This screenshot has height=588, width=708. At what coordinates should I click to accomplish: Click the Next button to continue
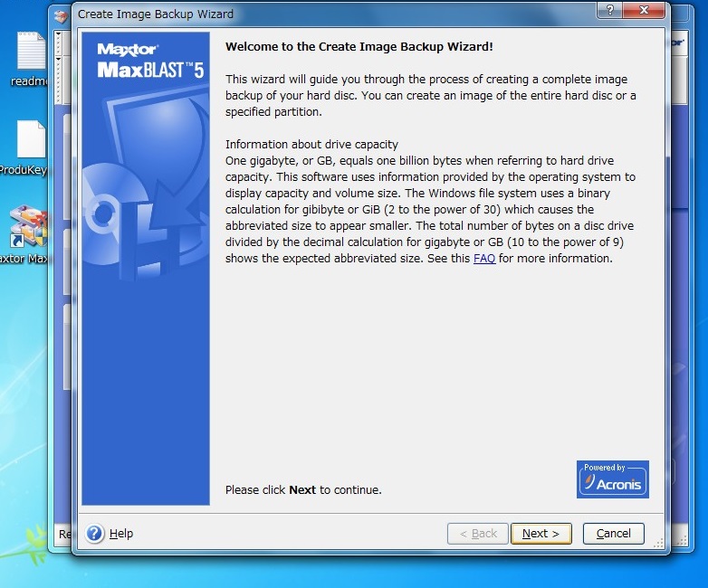[541, 534]
